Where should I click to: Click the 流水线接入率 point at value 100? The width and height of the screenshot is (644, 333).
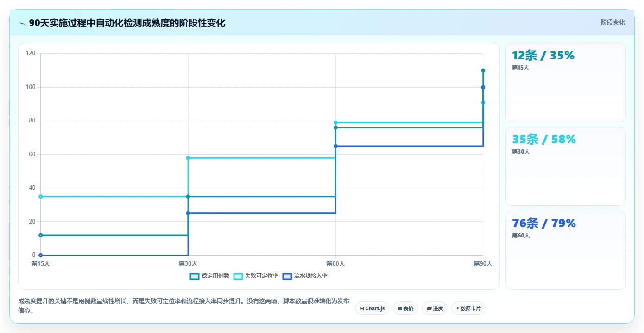click(483, 87)
